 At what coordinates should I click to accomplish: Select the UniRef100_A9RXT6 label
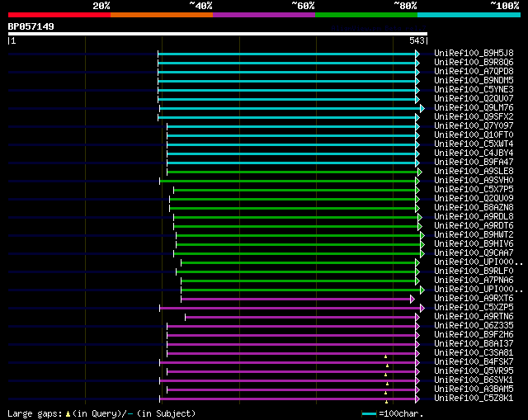coord(474,299)
